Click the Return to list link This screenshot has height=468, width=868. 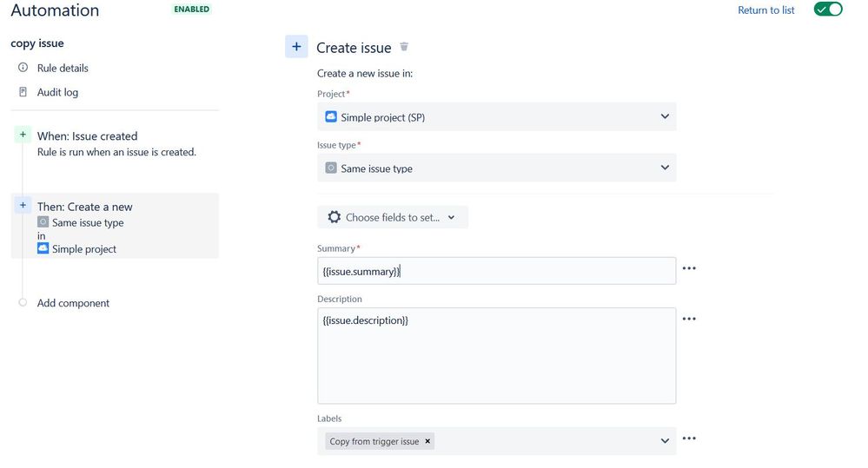click(765, 10)
